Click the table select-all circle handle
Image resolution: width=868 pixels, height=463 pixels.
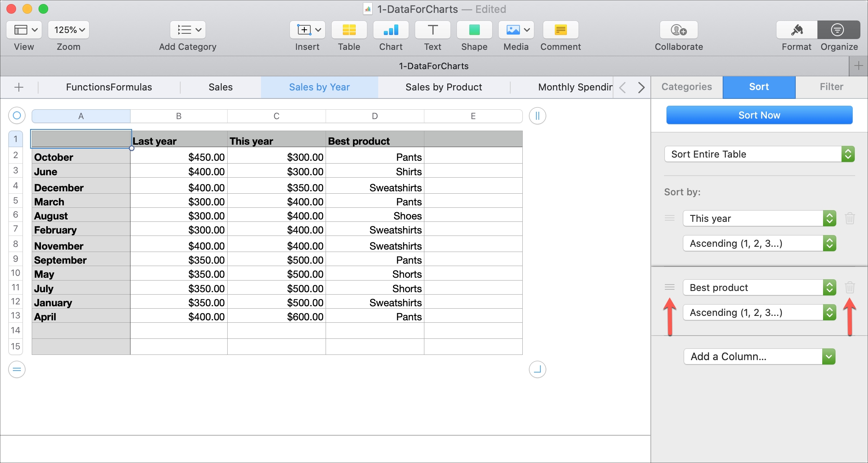click(17, 116)
